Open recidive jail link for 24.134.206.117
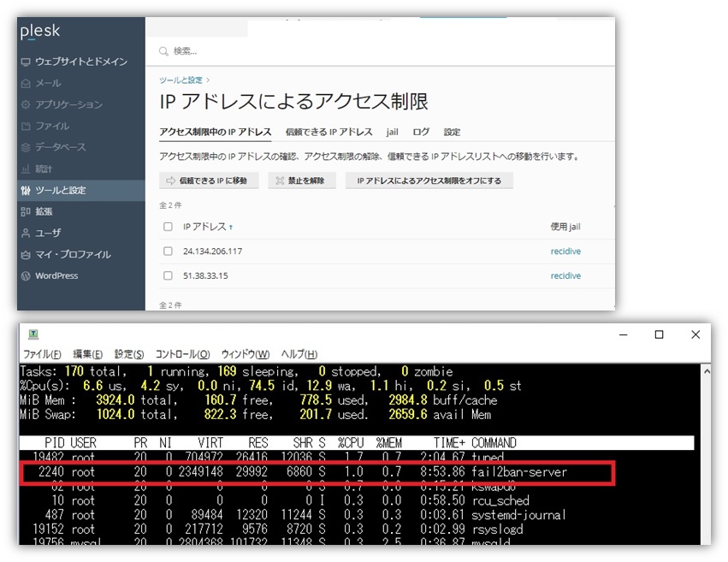This screenshot has width=728, height=562. click(565, 251)
